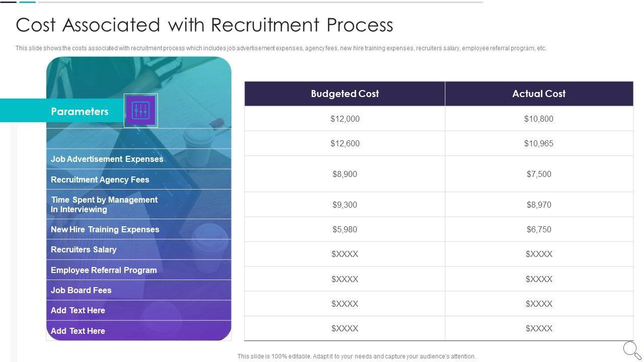Click the sliders icon beside Parameters
This screenshot has width=644, height=362.
pos(140,111)
